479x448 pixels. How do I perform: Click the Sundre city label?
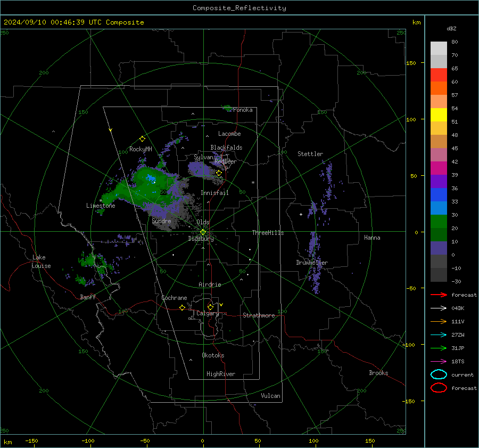[x=161, y=221]
